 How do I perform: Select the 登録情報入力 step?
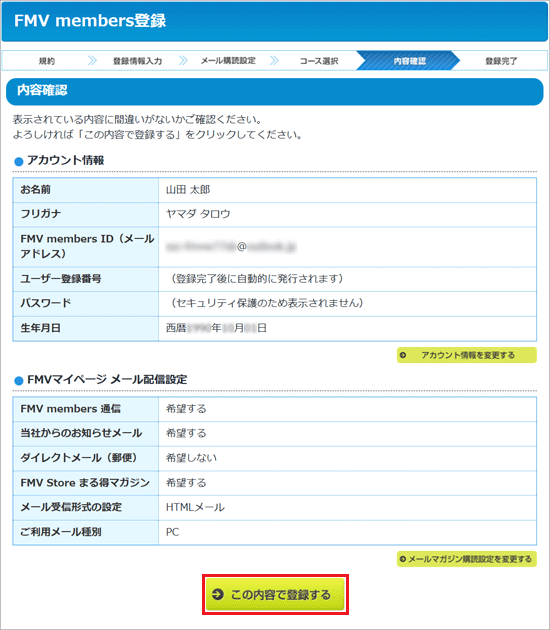[137, 61]
